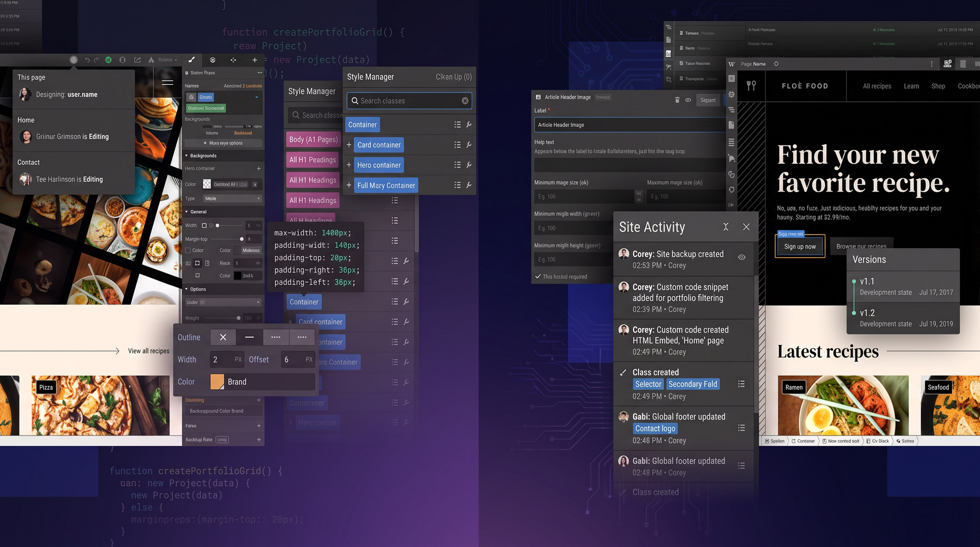Click the Contact logo tag
Screen dimensions: 980x547
[x=655, y=429]
